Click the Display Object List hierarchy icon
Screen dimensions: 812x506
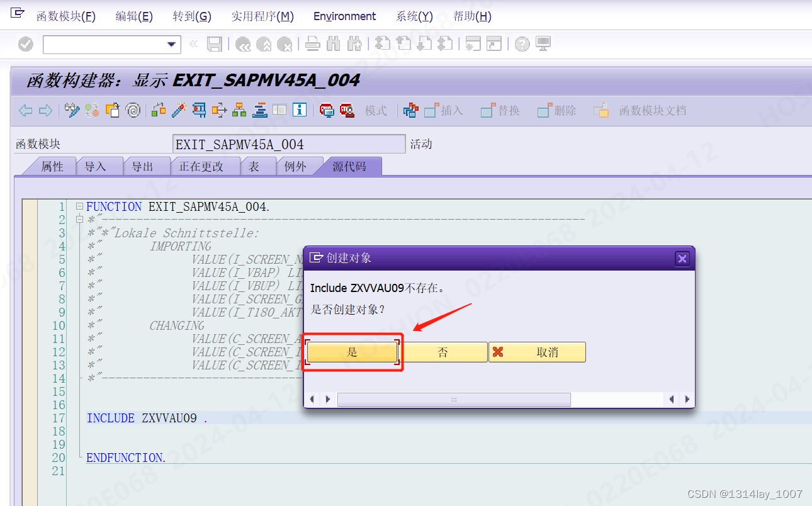[x=240, y=111]
